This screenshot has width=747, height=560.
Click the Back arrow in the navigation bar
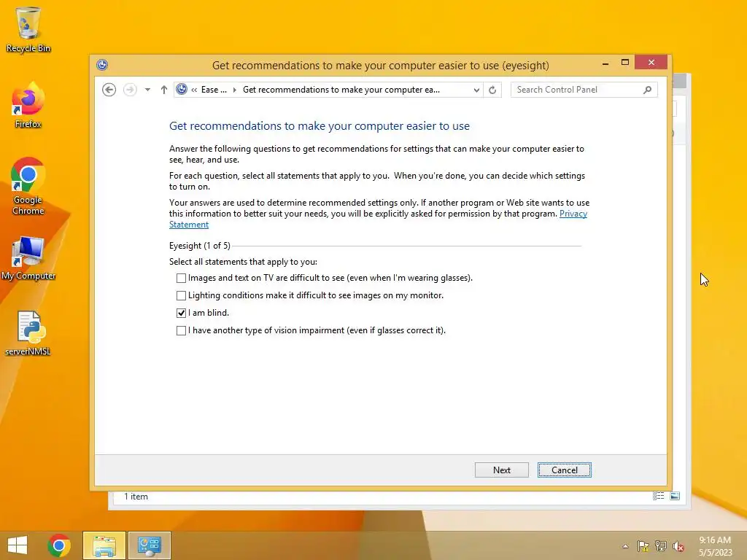(109, 90)
